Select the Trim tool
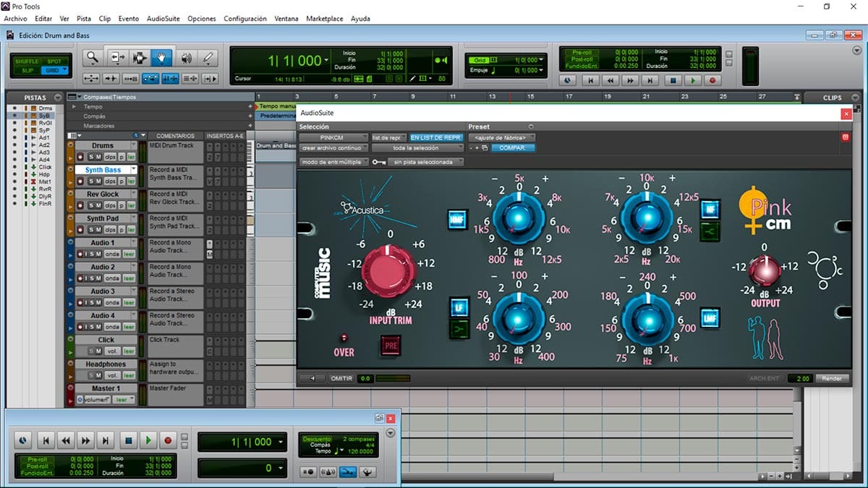868x488 pixels. click(x=117, y=58)
